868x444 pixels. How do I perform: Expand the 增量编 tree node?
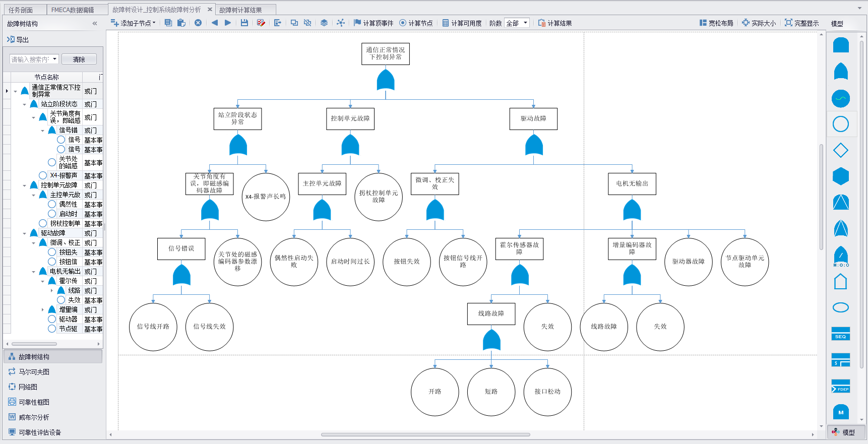(43, 310)
